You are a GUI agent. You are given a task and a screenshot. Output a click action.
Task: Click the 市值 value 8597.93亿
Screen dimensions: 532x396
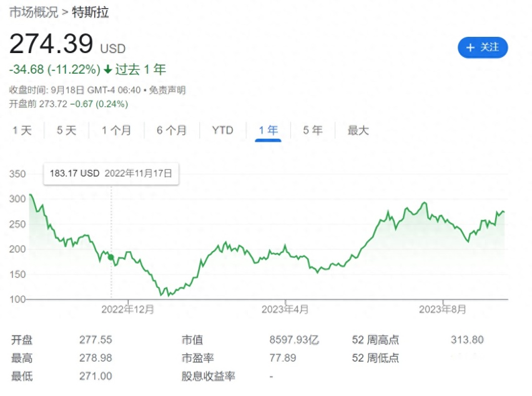[x=294, y=340]
